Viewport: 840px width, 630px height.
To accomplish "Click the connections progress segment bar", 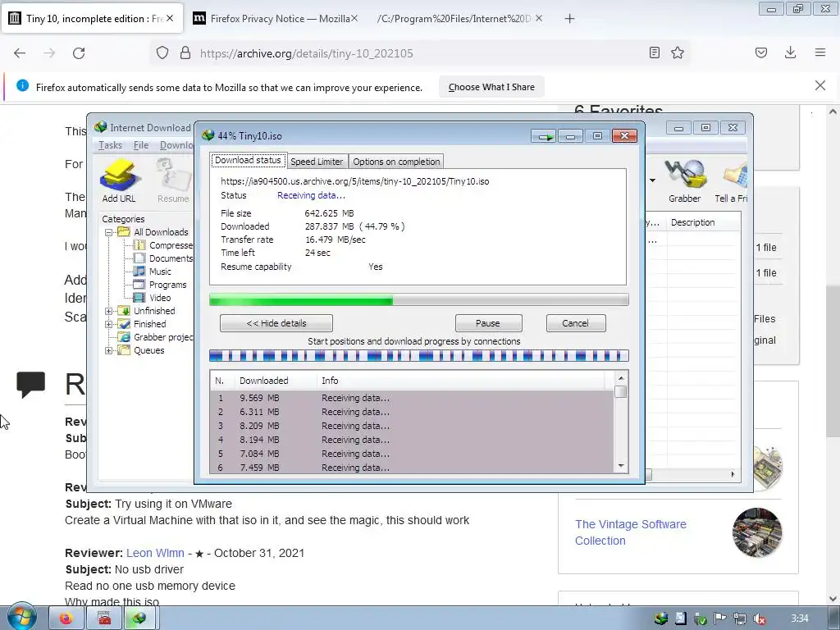I will click(419, 355).
